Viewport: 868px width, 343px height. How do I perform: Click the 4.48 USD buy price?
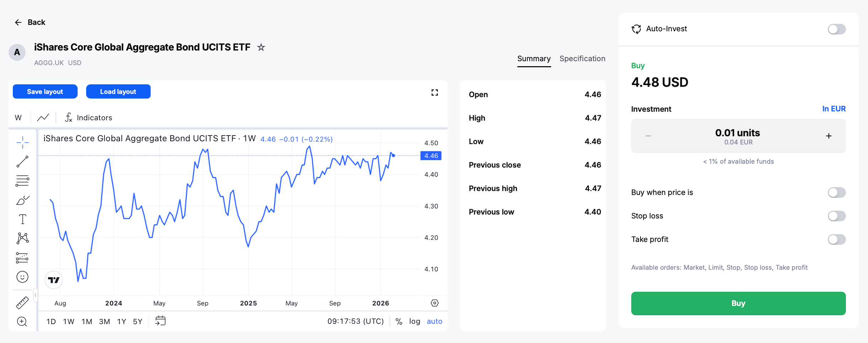[x=660, y=83]
